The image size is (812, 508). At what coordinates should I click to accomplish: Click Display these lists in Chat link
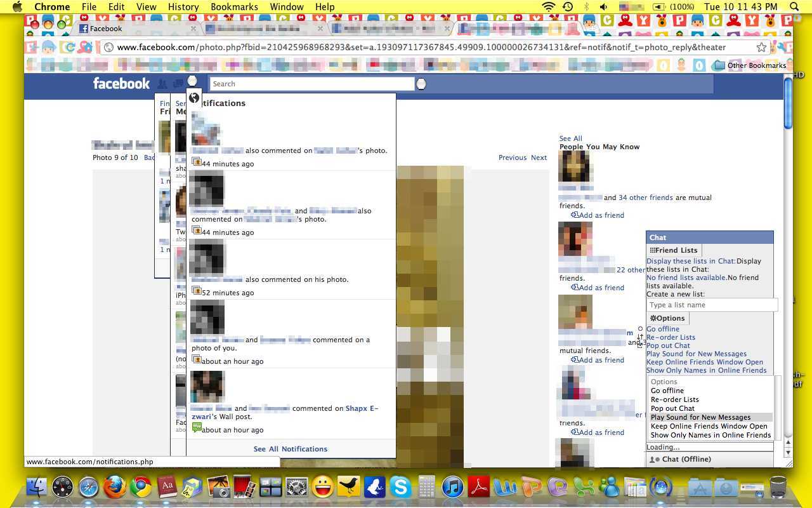pyautogui.click(x=691, y=261)
